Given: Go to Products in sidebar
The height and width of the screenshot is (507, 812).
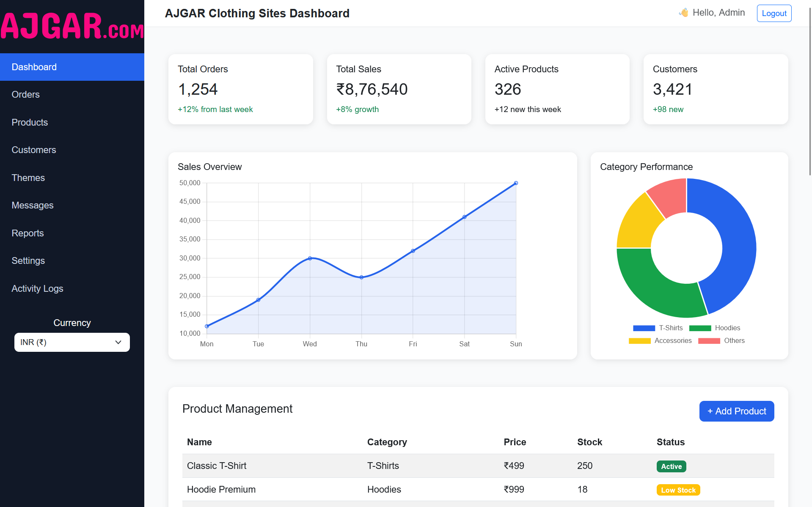Looking at the screenshot, I should (30, 123).
